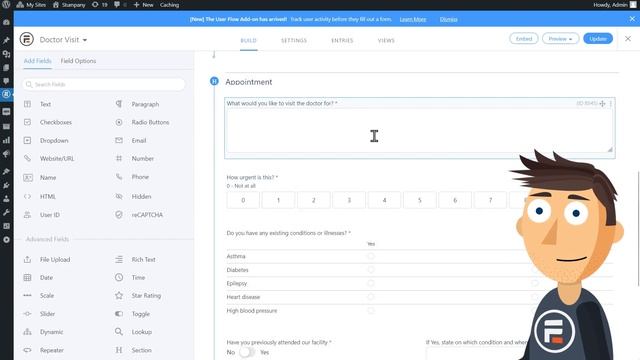Image resolution: width=640 pixels, height=360 pixels.
Task: Choose urgency value 0
Action: pyautogui.click(x=243, y=200)
